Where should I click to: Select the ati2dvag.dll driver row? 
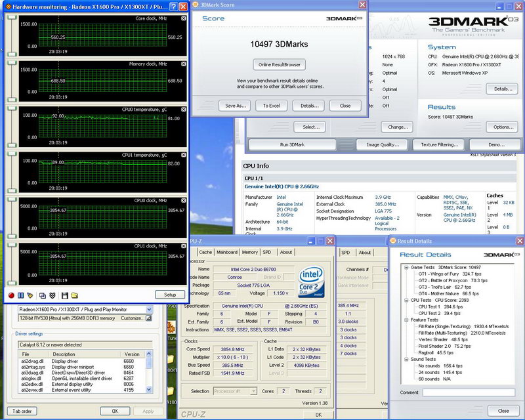tap(83, 362)
